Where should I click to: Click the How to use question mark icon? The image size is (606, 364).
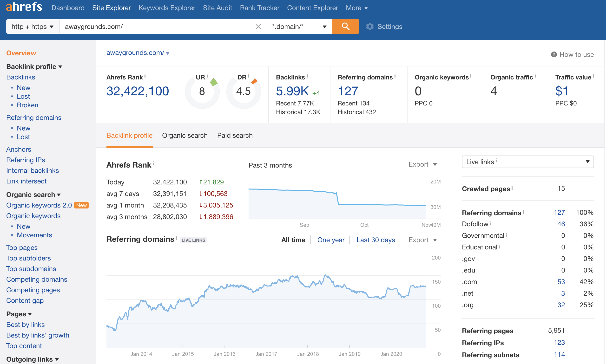554,54
